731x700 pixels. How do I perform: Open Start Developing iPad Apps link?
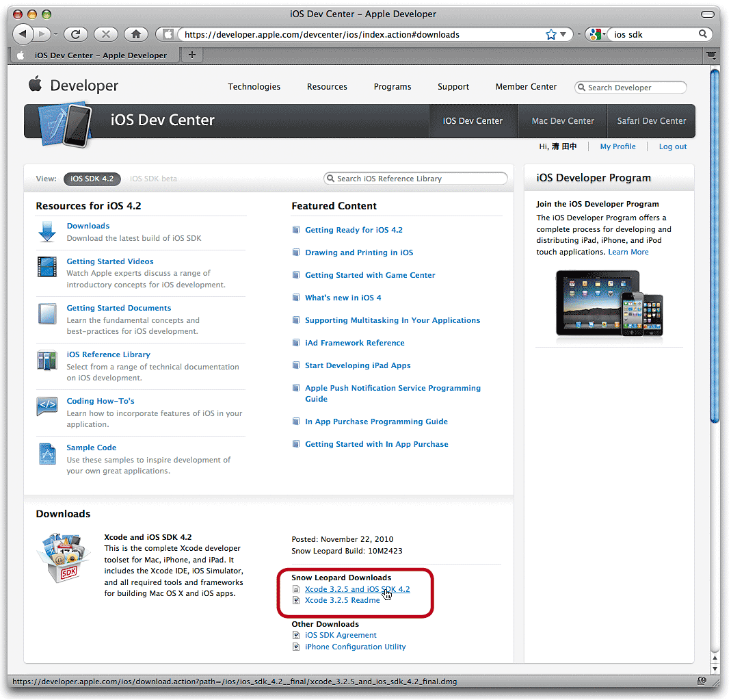[358, 365]
